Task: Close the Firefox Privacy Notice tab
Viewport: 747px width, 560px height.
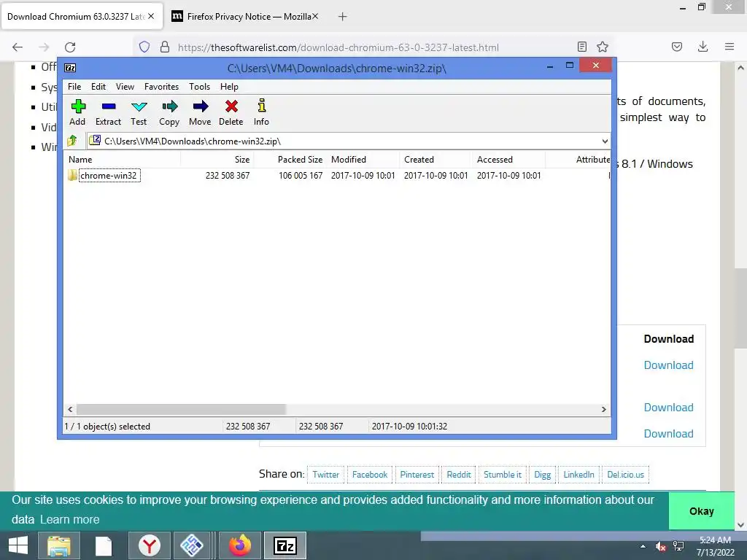Action: [x=315, y=16]
